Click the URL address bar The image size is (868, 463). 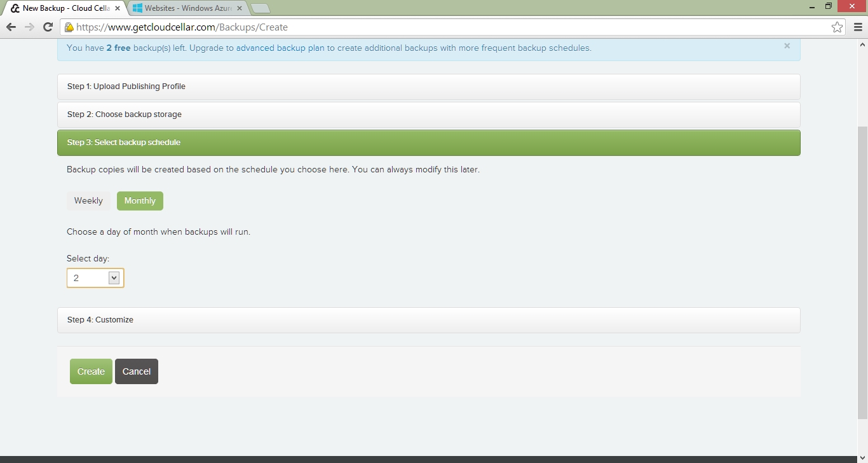tap(445, 27)
